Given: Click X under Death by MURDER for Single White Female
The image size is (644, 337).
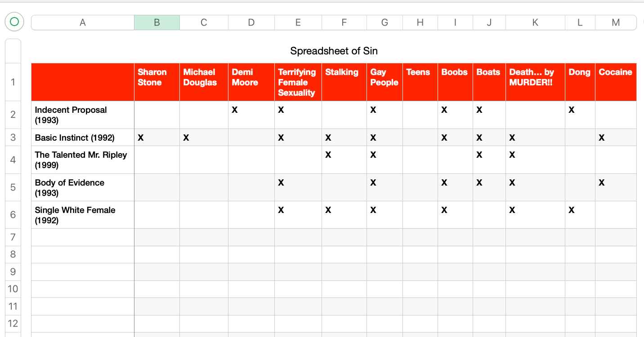Looking at the screenshot, I should (512, 210).
